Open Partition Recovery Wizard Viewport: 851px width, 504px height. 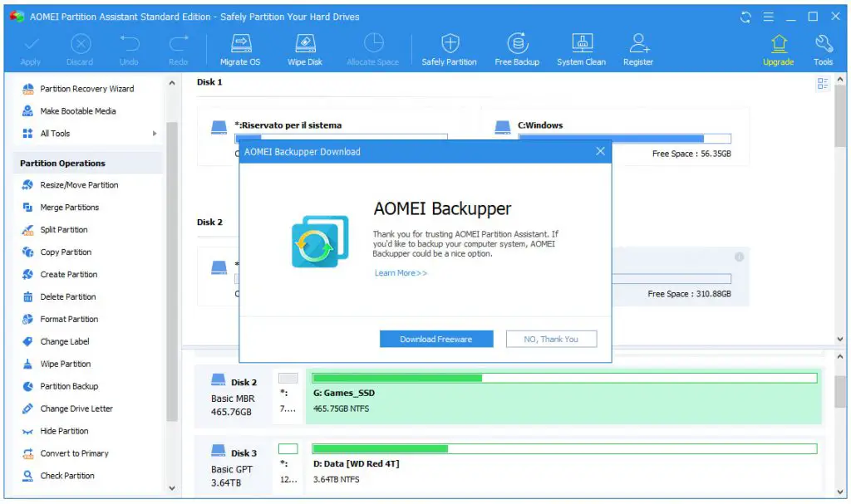[x=86, y=89]
